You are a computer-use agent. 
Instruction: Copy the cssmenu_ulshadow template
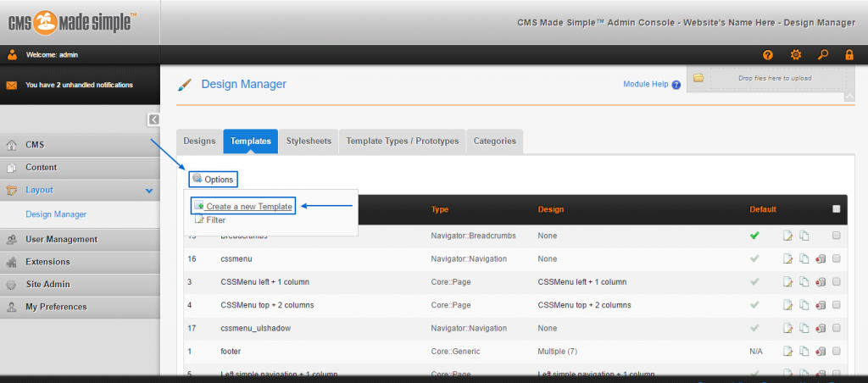(804, 328)
